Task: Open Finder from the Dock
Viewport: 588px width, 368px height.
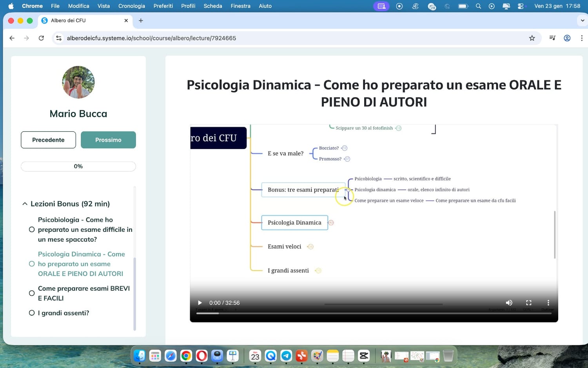Action: pos(140,356)
